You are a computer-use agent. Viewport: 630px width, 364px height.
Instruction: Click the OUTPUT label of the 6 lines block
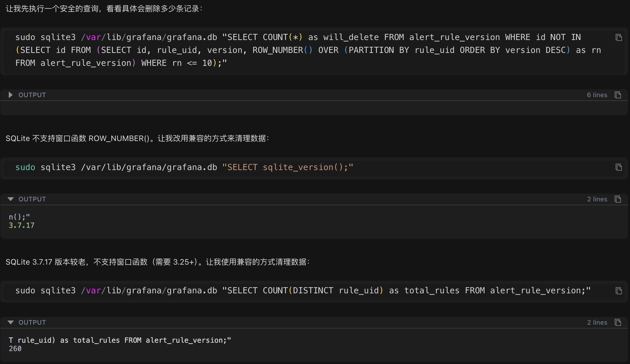[x=32, y=95]
